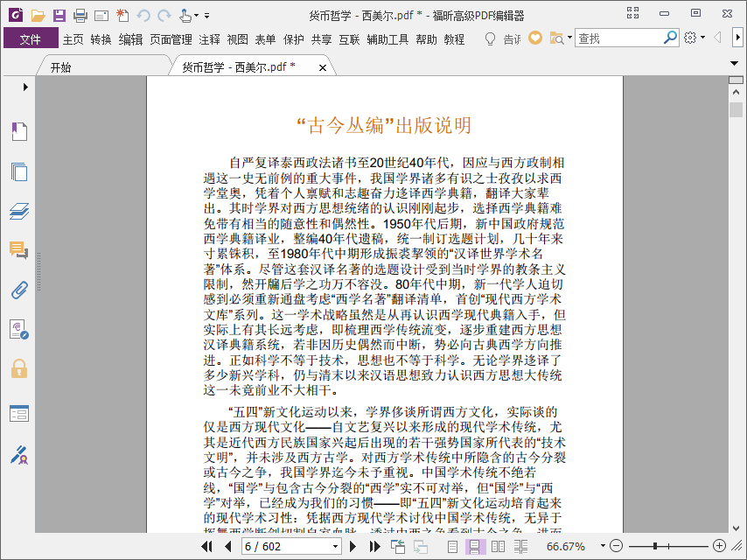Open the attachments paperclip panel
Viewport: 747px width, 560px height.
click(19, 290)
